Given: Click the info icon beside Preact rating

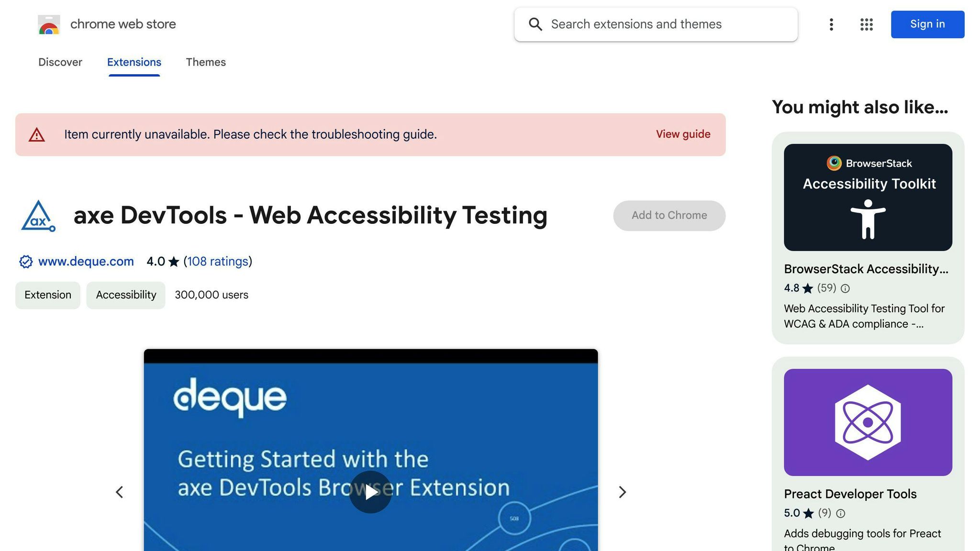Looking at the screenshot, I should [x=840, y=513].
